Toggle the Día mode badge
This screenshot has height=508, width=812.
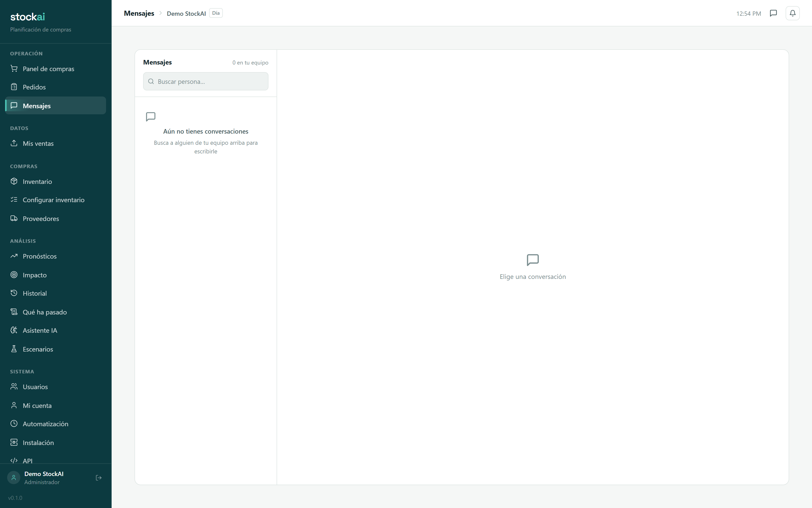[x=216, y=13]
